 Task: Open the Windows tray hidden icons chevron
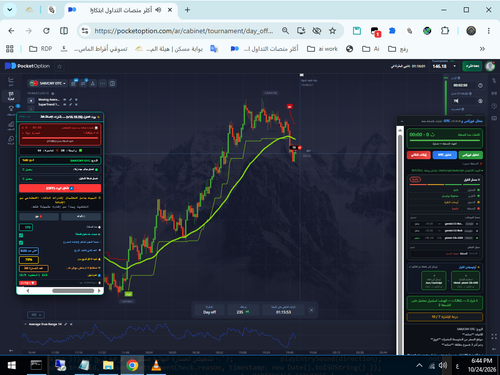419,366
